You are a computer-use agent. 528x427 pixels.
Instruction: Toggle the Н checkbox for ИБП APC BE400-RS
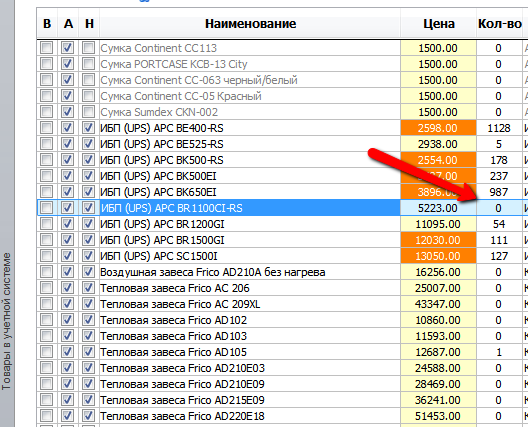point(88,128)
